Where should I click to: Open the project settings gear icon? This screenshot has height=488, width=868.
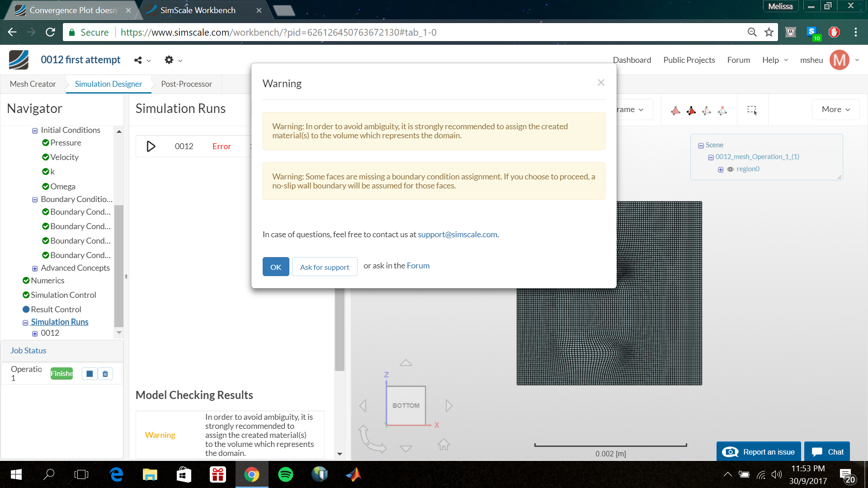169,60
